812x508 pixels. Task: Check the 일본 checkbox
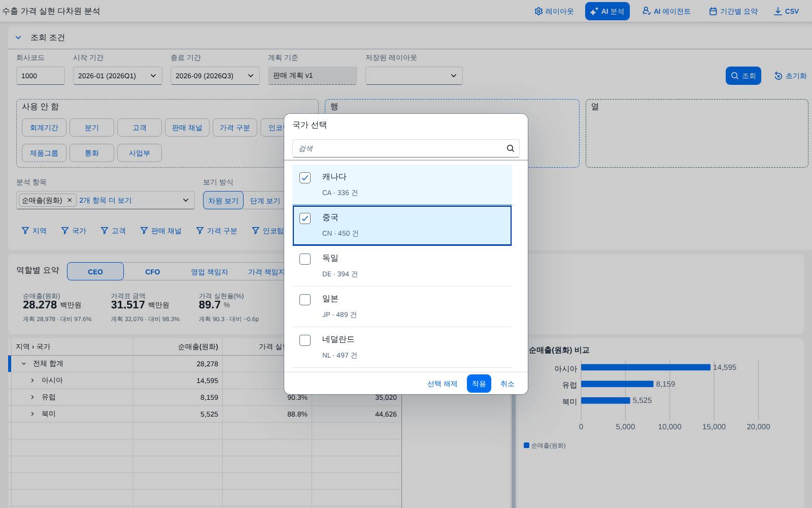click(x=305, y=300)
